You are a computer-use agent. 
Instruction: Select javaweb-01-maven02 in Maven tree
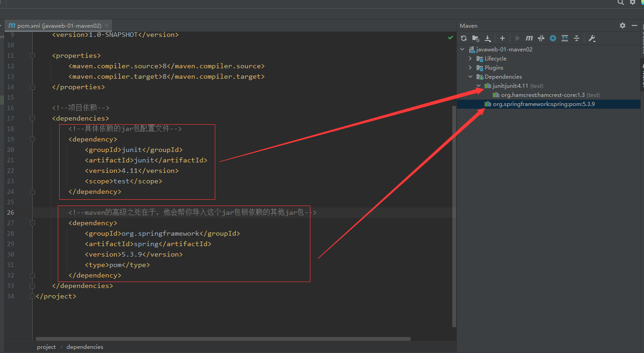[x=504, y=49]
